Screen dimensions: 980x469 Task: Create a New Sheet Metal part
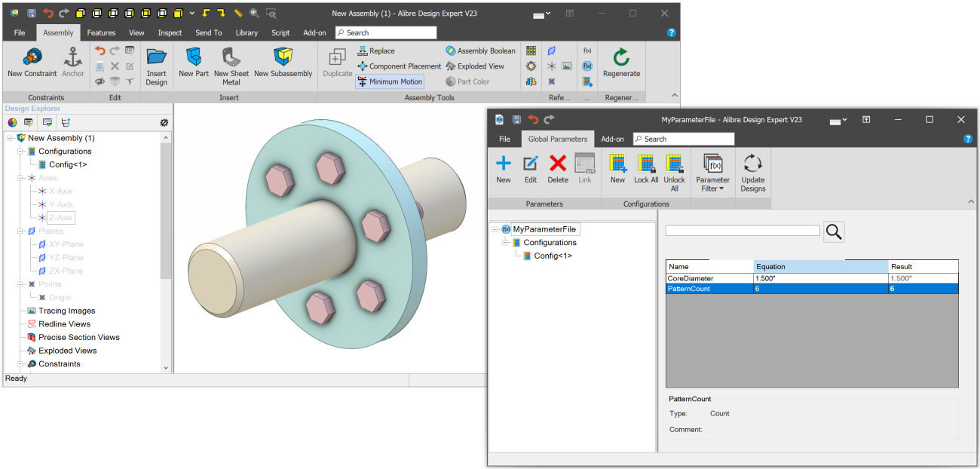231,66
